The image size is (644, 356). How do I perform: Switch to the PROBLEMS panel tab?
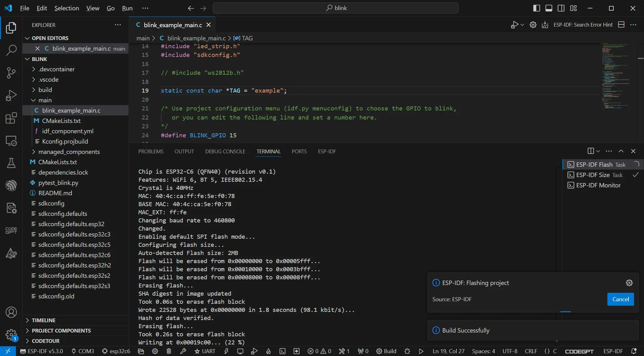(151, 151)
